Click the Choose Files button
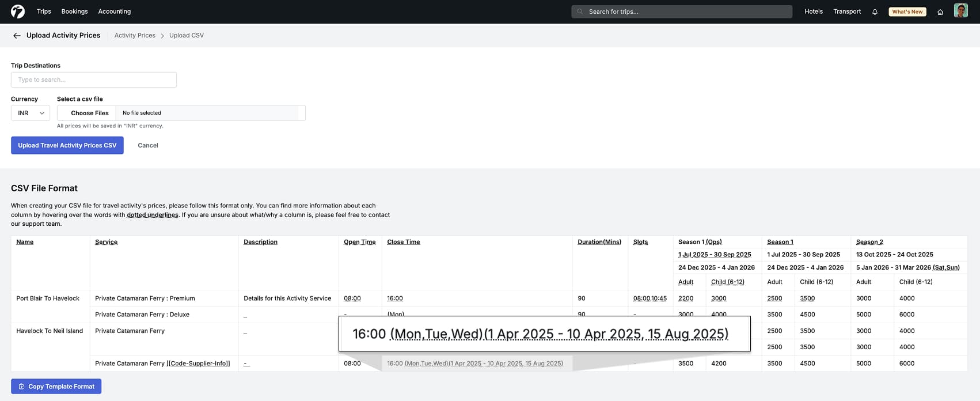 89,113
